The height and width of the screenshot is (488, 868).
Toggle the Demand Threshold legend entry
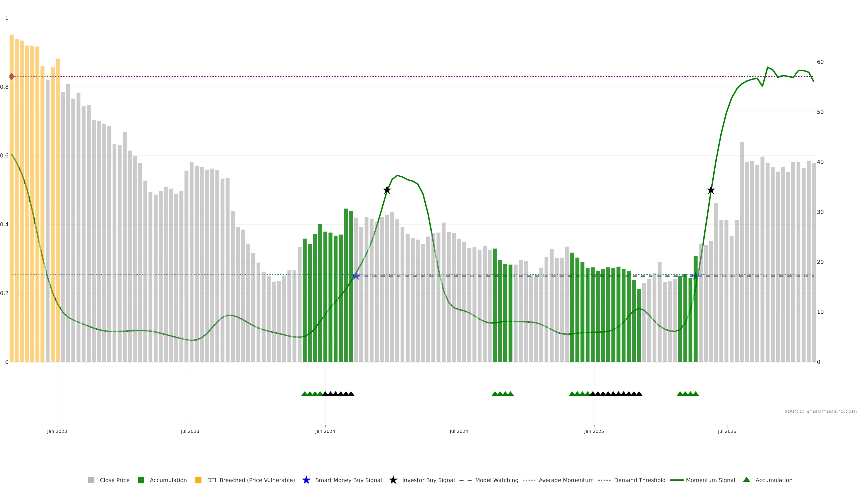coord(639,480)
